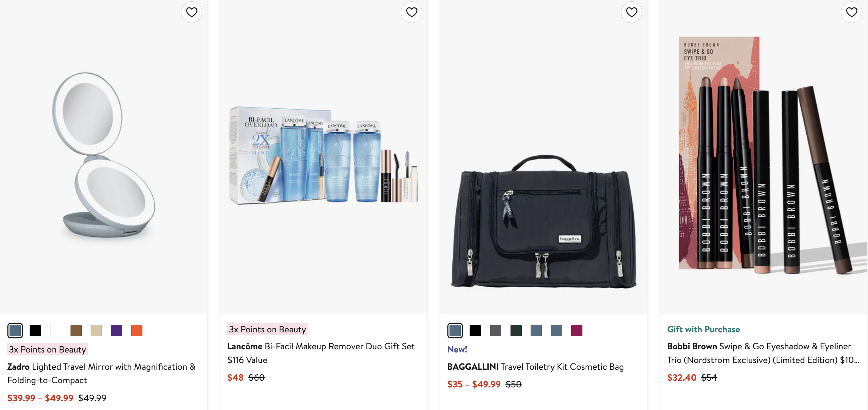Open Zadro Lighted Travel Mirror product link
Image resolution: width=868 pixels, height=410 pixels.
pyautogui.click(x=101, y=373)
